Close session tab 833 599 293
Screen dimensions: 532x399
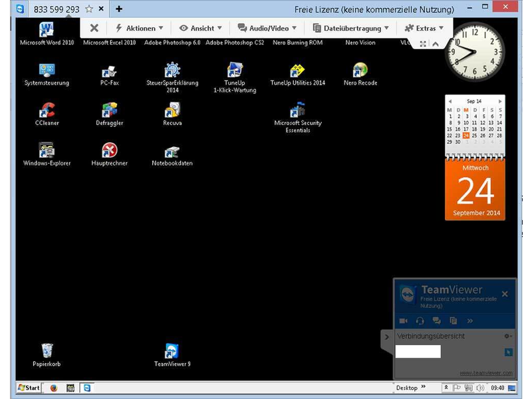coord(101,9)
